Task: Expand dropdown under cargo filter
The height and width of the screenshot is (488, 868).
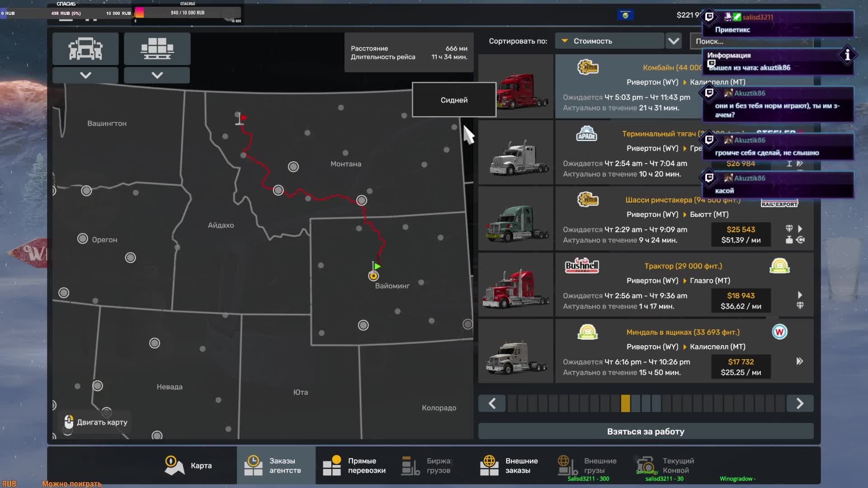Action: click(157, 75)
